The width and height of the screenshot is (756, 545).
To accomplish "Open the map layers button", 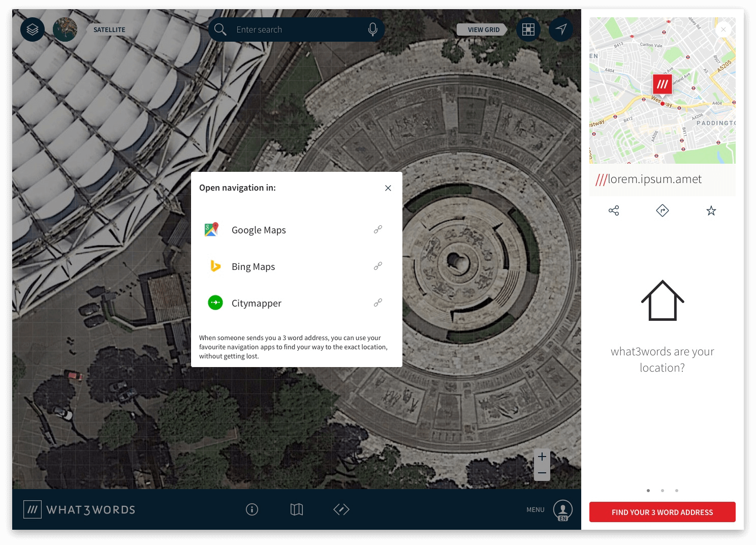I will coord(33,29).
